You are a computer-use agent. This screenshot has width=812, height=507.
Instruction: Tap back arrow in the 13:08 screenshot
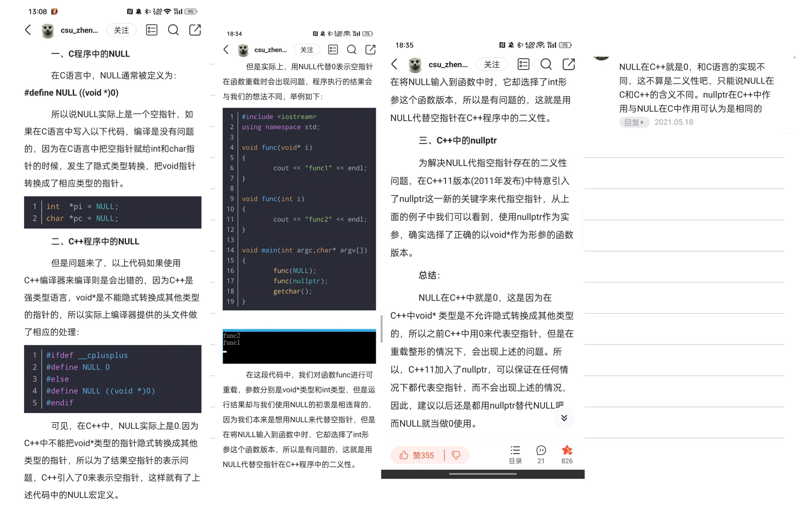click(28, 30)
